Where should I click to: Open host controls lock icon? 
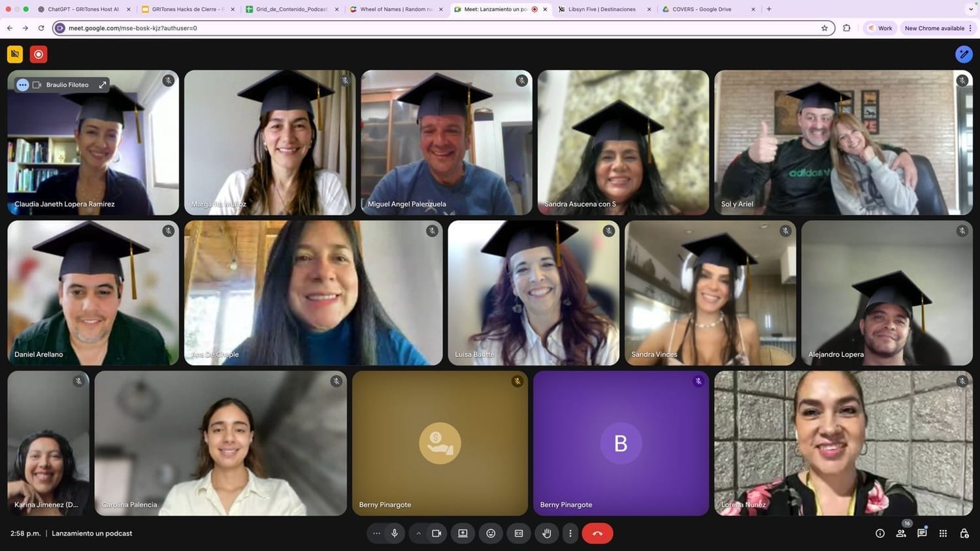[964, 533]
